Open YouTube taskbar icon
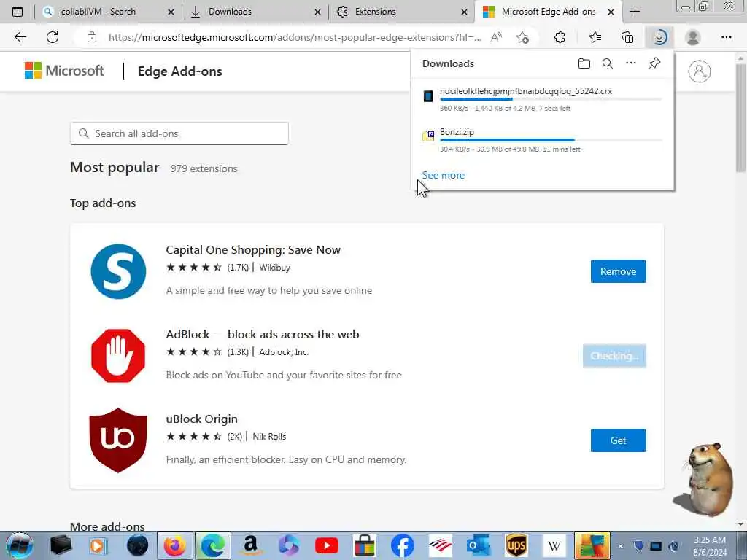 [327, 545]
